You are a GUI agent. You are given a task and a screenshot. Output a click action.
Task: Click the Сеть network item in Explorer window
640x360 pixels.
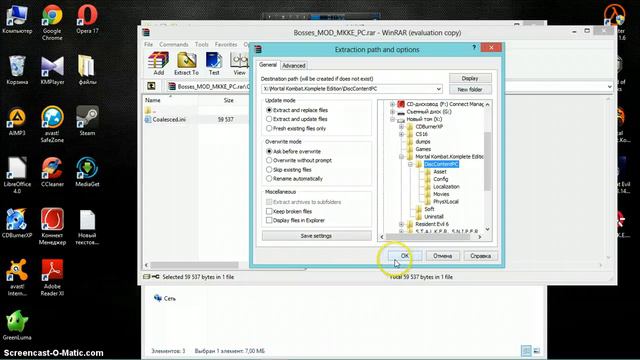pos(165,298)
